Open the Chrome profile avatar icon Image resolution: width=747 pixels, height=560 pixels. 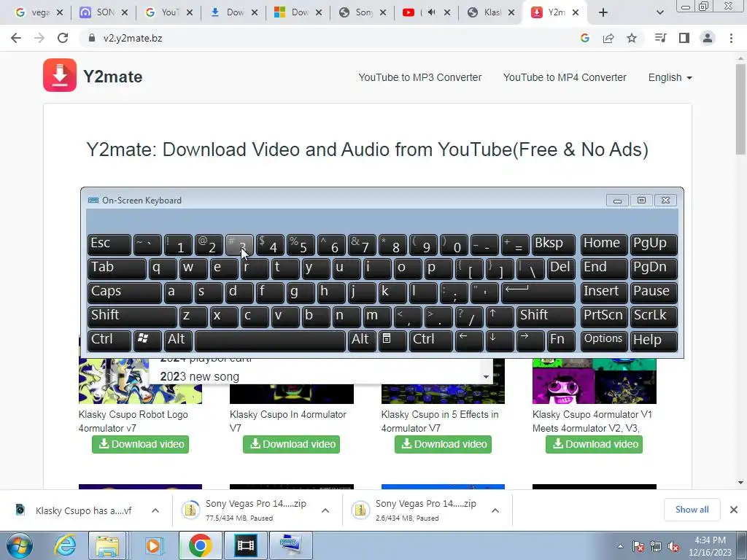(708, 38)
